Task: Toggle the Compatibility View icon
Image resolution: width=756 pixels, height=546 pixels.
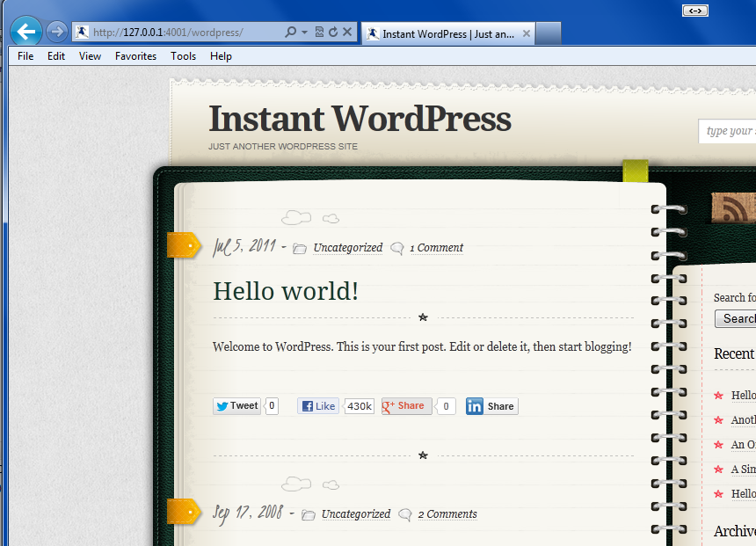Action: point(319,33)
